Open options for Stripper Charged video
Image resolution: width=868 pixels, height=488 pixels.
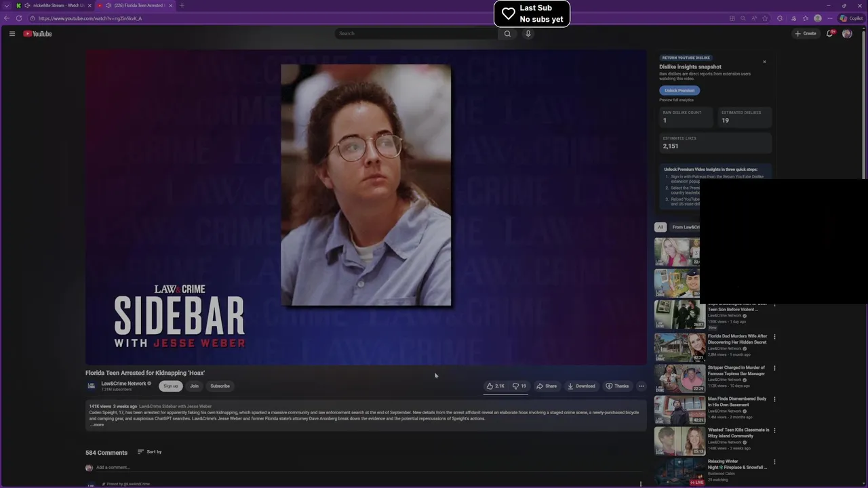point(774,368)
